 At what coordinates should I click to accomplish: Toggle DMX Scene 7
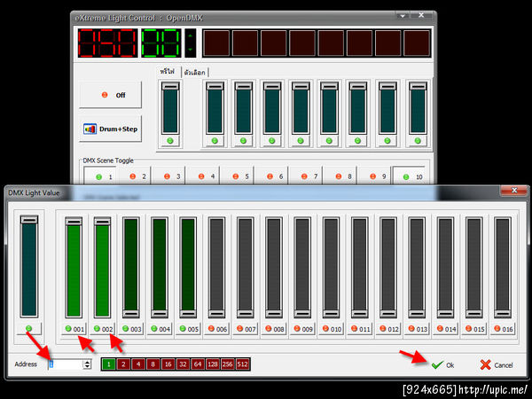(x=306, y=176)
